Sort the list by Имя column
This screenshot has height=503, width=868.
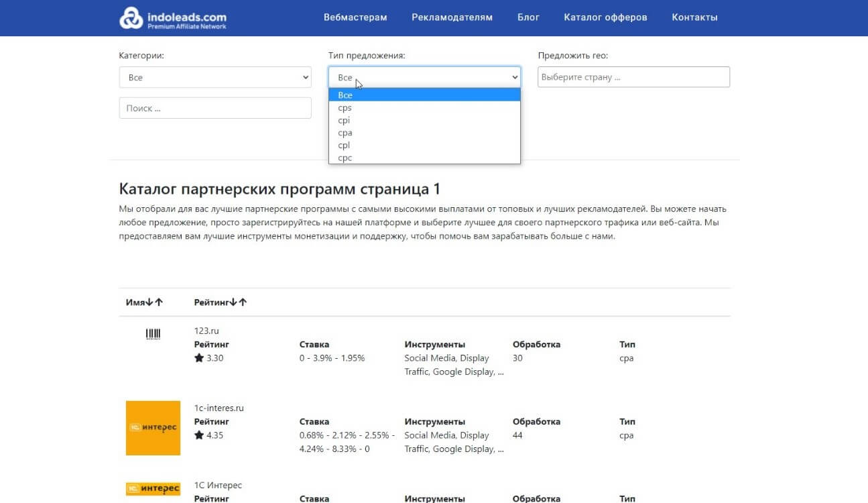[144, 302]
